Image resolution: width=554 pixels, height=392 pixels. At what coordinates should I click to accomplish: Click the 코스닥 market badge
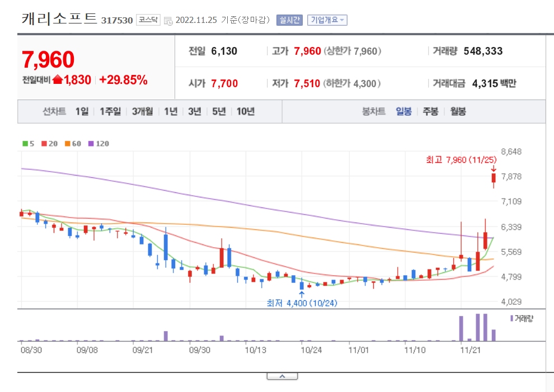click(x=148, y=20)
